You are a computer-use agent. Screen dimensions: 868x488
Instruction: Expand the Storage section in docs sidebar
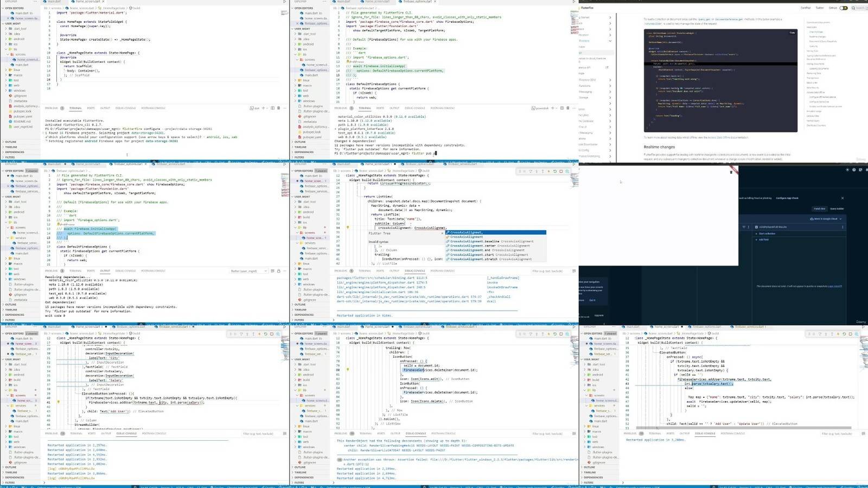click(x=610, y=98)
